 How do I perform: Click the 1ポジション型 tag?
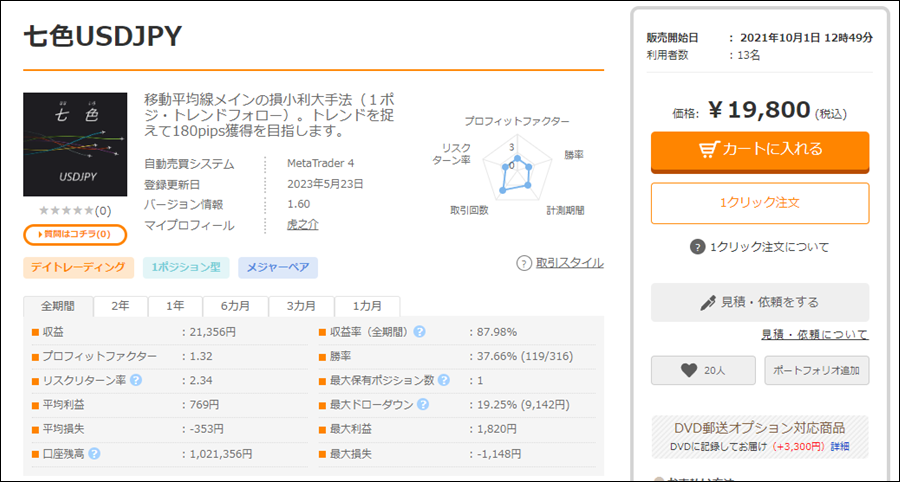coord(186,267)
